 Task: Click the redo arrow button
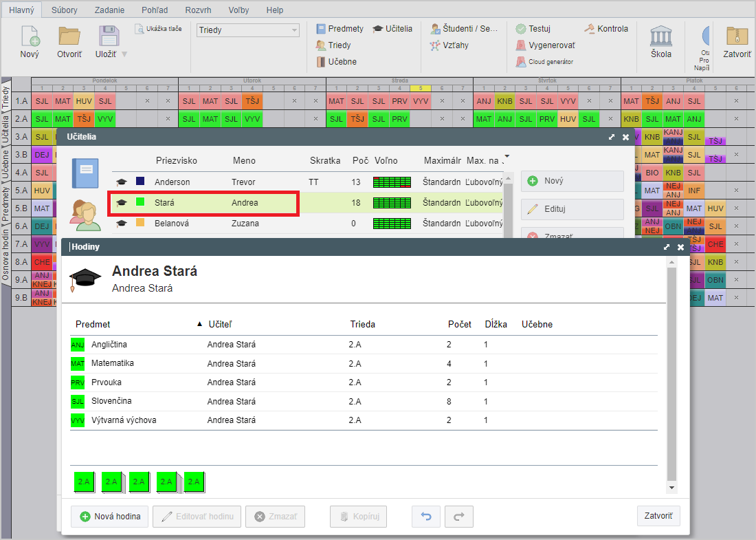pos(459,517)
